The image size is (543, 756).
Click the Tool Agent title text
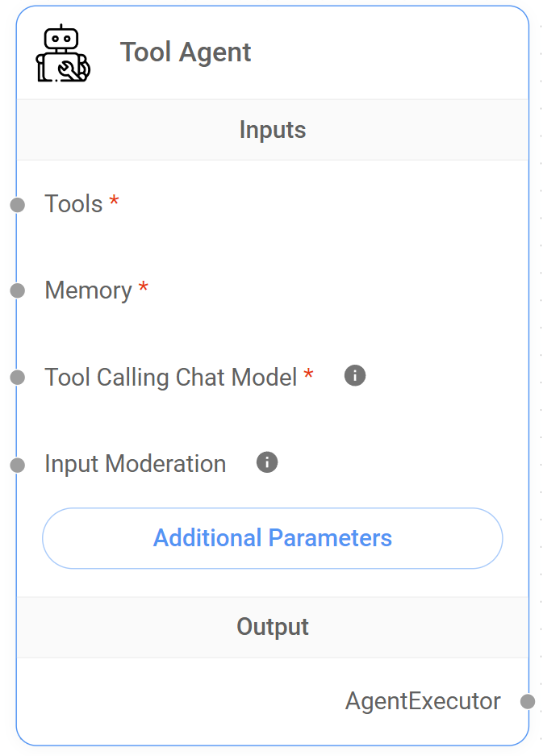click(x=185, y=52)
